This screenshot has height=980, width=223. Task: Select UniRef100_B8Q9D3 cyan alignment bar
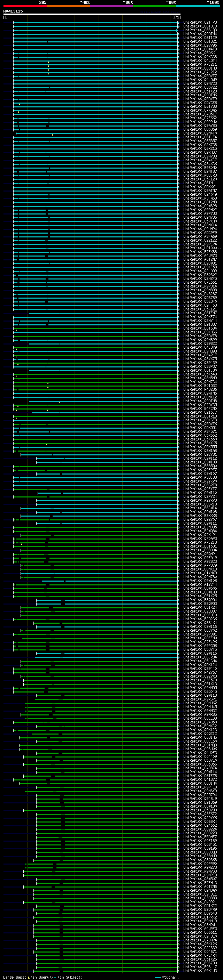click(x=108, y=604)
